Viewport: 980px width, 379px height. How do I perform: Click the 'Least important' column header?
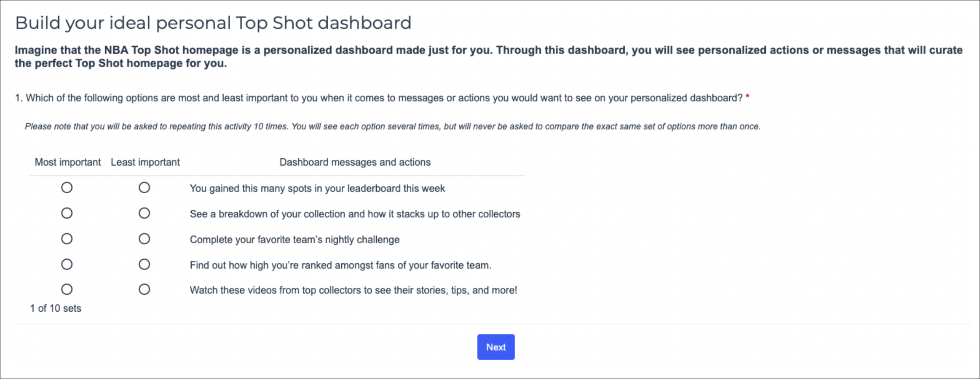click(145, 162)
